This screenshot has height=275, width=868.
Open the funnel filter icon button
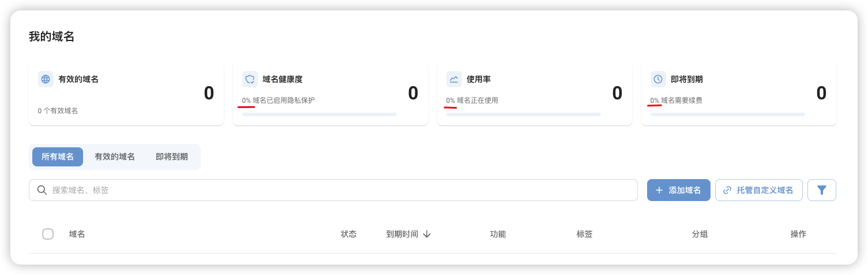click(822, 190)
